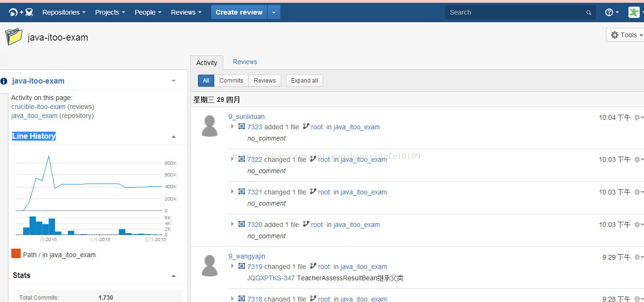Screen dimensions: 644x302
Task: Click changeset icon next to 7319
Action: point(242,266)
